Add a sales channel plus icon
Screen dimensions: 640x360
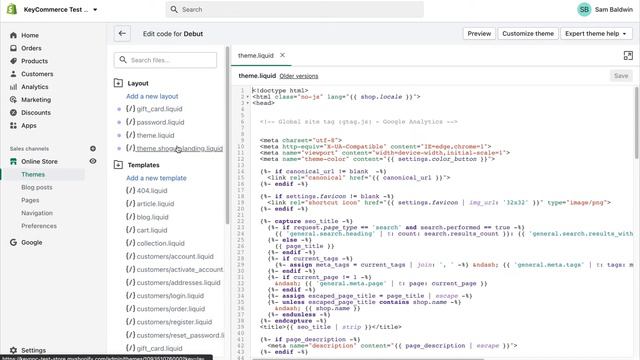[93, 149]
